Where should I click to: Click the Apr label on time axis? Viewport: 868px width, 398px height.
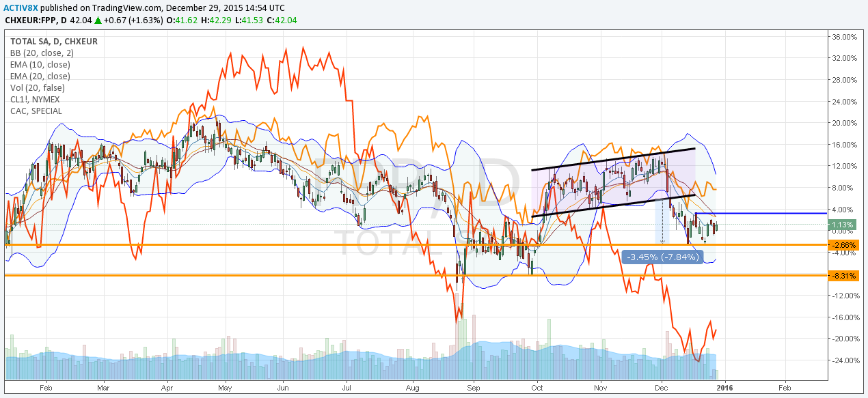(167, 386)
